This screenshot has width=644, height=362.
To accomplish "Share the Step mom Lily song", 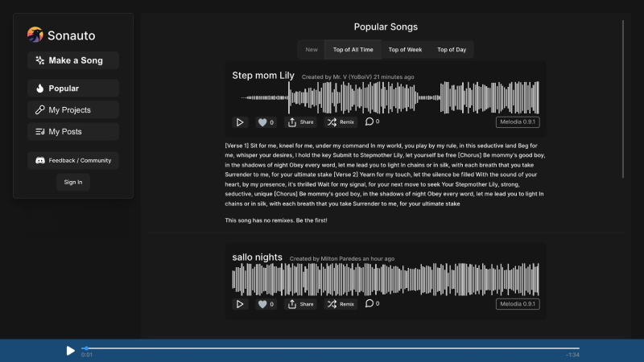I will click(301, 122).
